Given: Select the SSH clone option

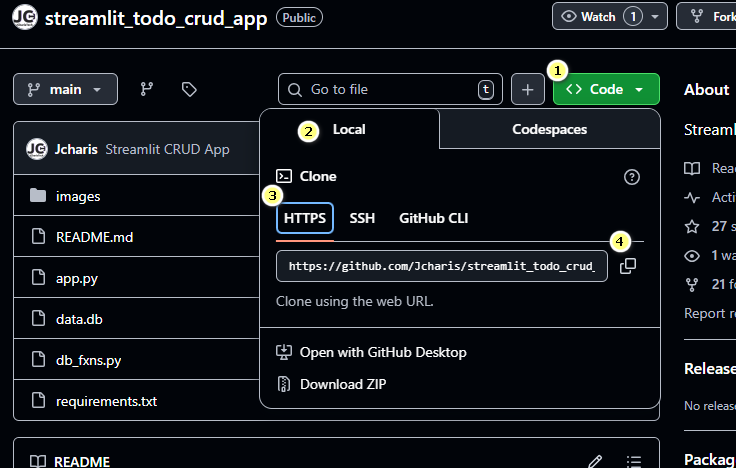Looking at the screenshot, I should (x=362, y=218).
